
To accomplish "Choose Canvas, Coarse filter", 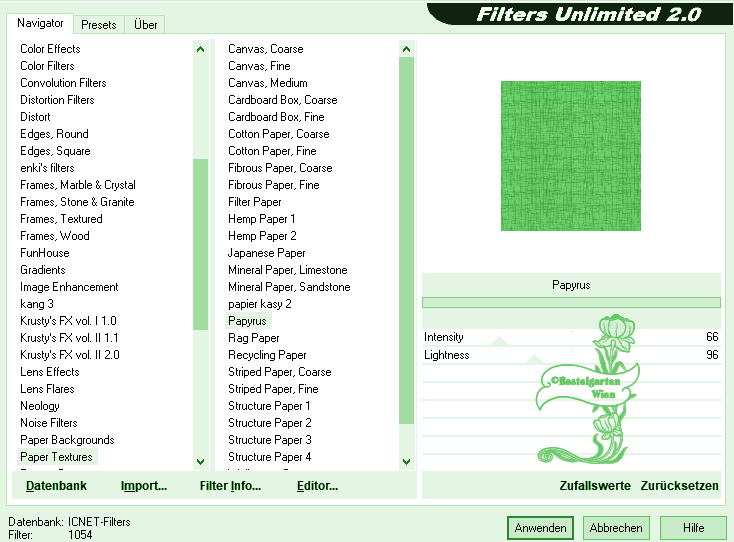I will 266,49.
